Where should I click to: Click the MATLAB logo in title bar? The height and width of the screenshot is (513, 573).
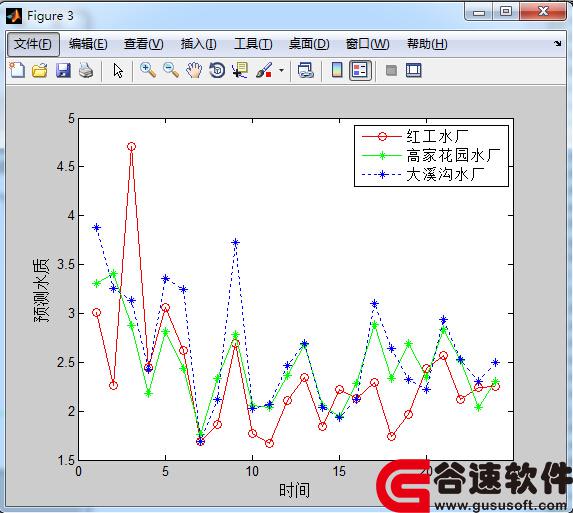[14, 16]
